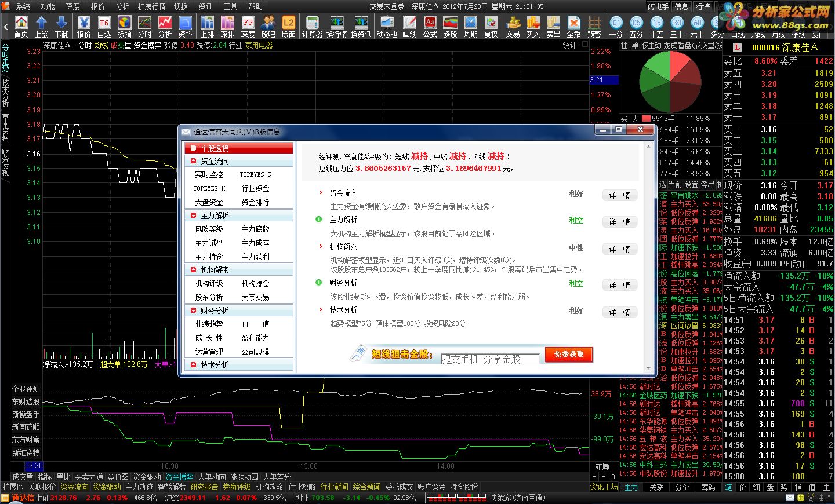Click the 卖出 sell icon

click(554, 26)
